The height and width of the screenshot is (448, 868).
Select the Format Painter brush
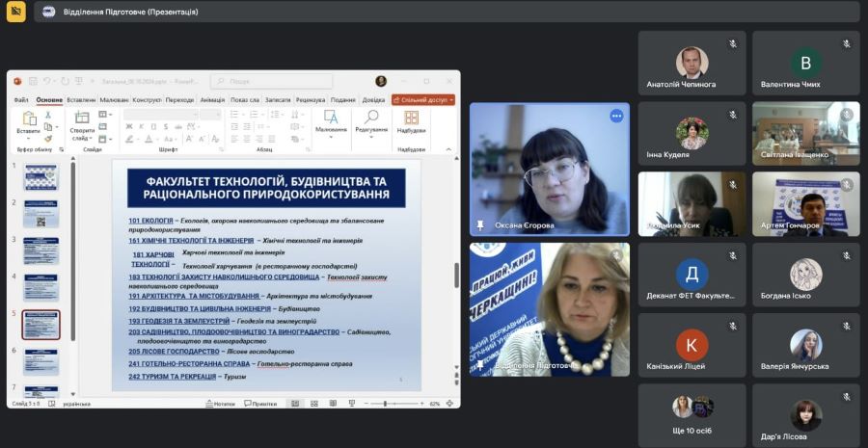48,139
